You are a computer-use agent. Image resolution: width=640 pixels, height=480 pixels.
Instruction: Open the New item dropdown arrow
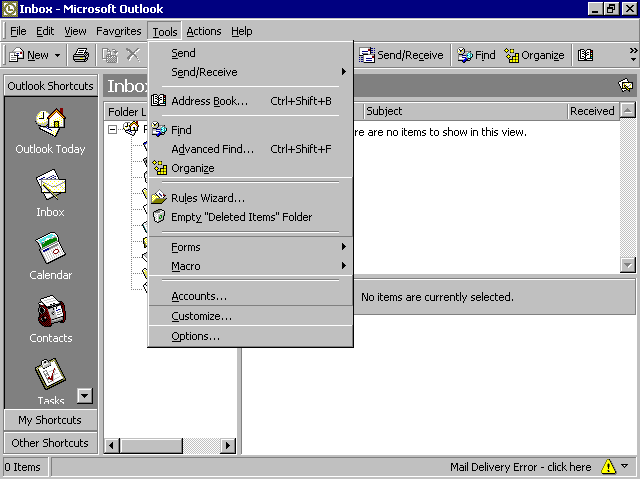tap(58, 55)
